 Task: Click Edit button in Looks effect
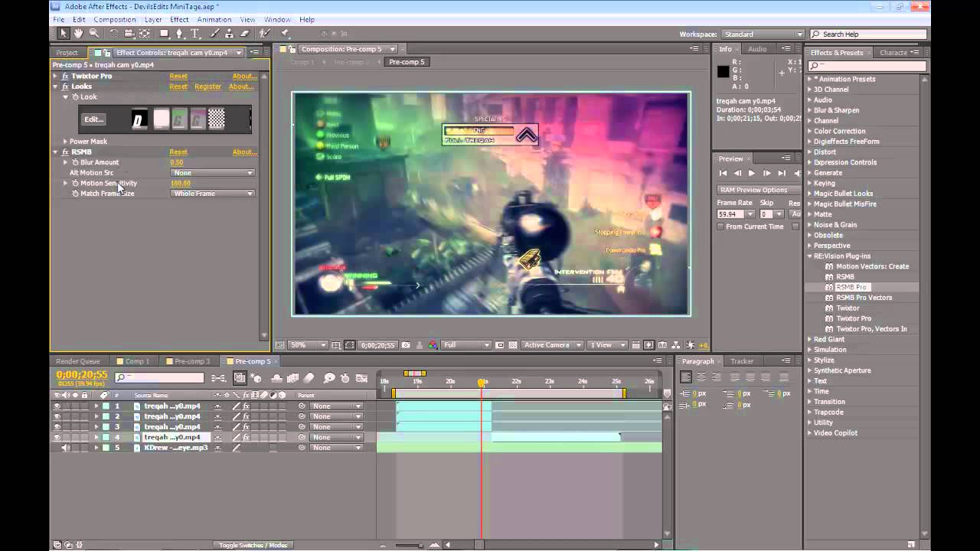point(93,119)
